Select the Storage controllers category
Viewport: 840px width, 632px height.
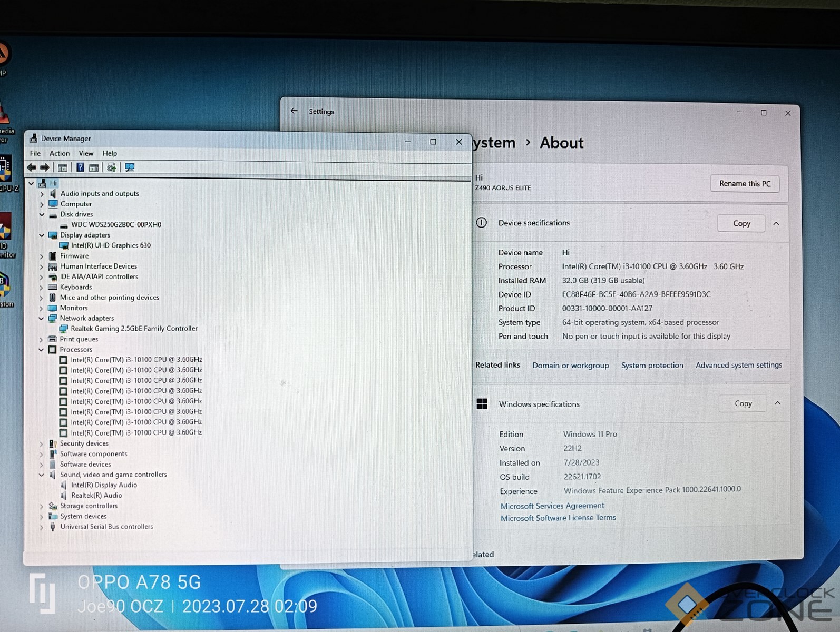pyautogui.click(x=89, y=506)
